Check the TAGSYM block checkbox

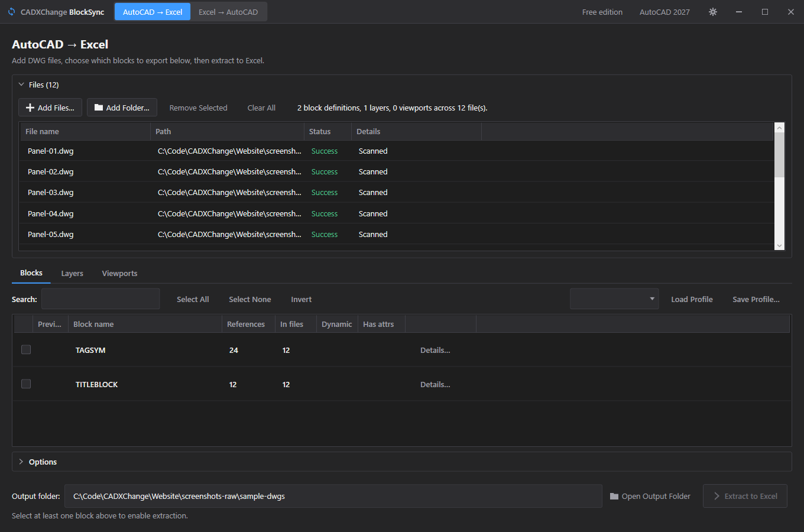tap(26, 349)
